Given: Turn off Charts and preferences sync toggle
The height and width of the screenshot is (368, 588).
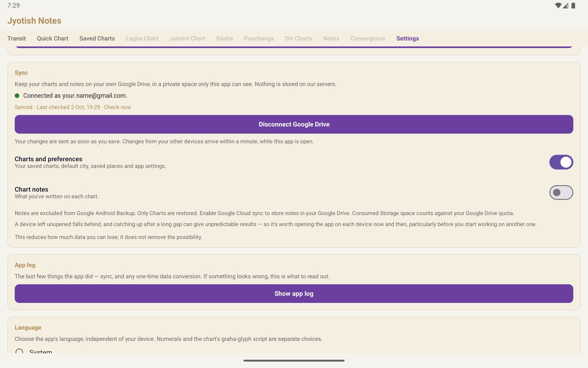Looking at the screenshot, I should click(x=561, y=162).
